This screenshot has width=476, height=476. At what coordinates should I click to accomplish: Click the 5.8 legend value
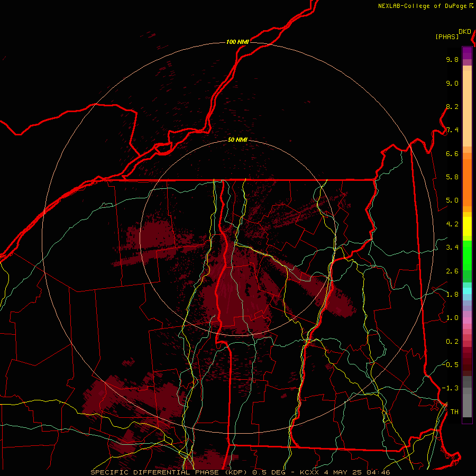pyautogui.click(x=452, y=177)
